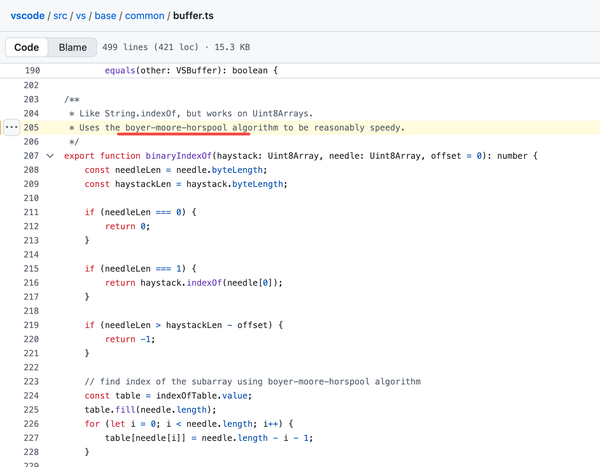The width and height of the screenshot is (600, 467).
Task: Go to the base folder breadcrumb
Action: [105, 16]
